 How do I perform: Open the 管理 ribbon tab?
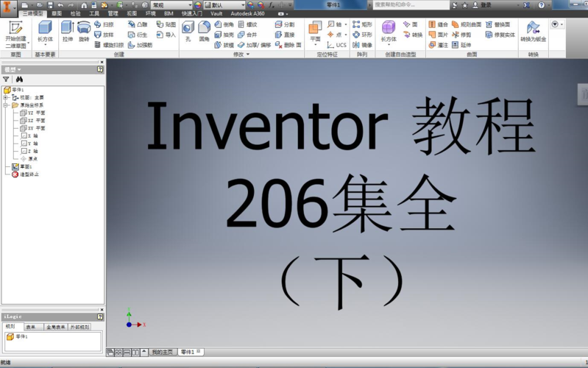113,13
